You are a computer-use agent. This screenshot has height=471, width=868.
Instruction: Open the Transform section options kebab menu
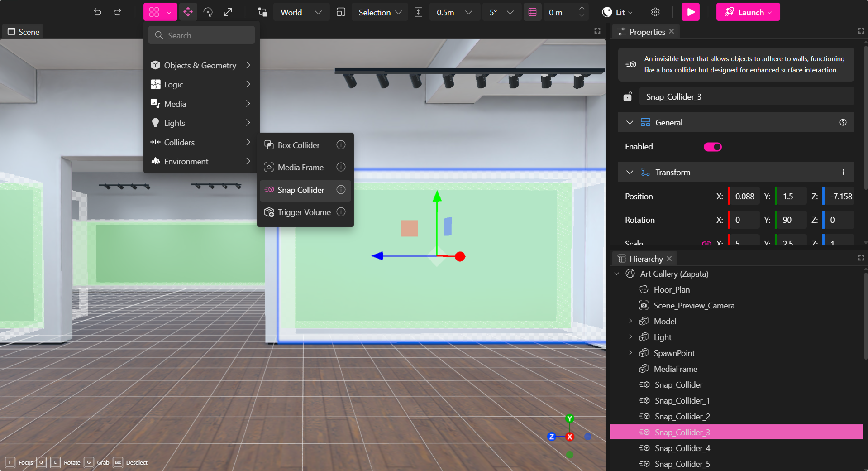coord(843,172)
